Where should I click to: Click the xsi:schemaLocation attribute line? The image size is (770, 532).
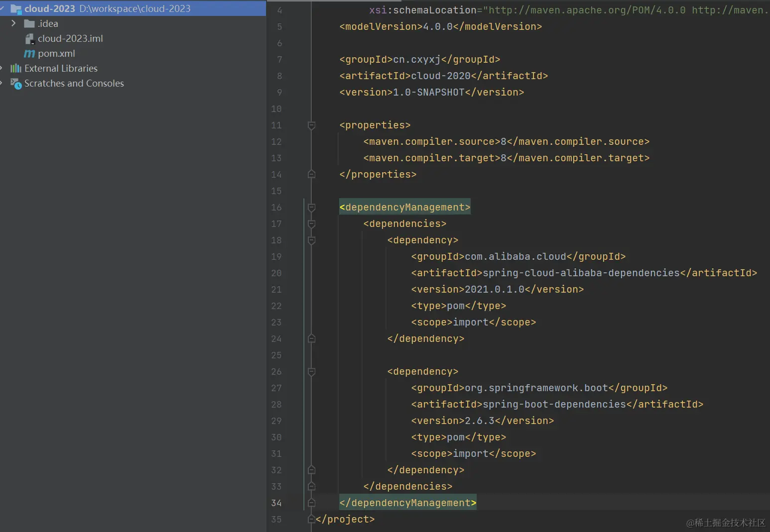[x=569, y=10]
